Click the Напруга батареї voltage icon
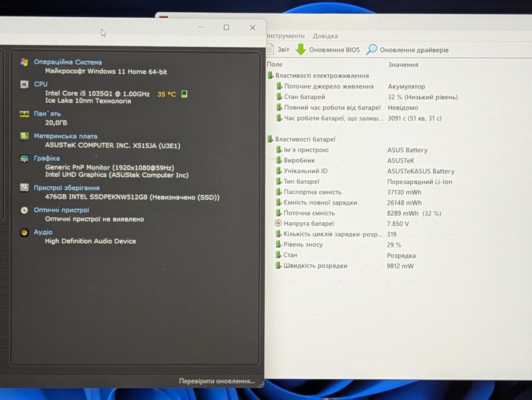This screenshot has height=400, width=532. (x=278, y=223)
